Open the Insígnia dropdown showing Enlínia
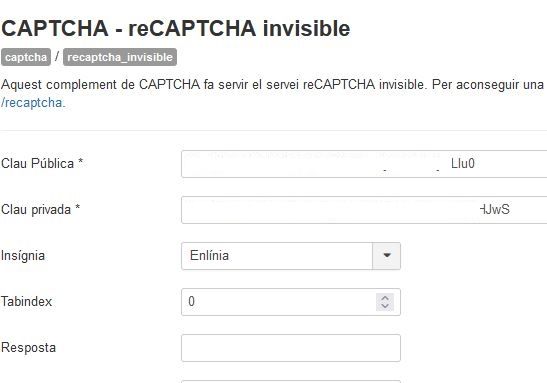 click(291, 256)
